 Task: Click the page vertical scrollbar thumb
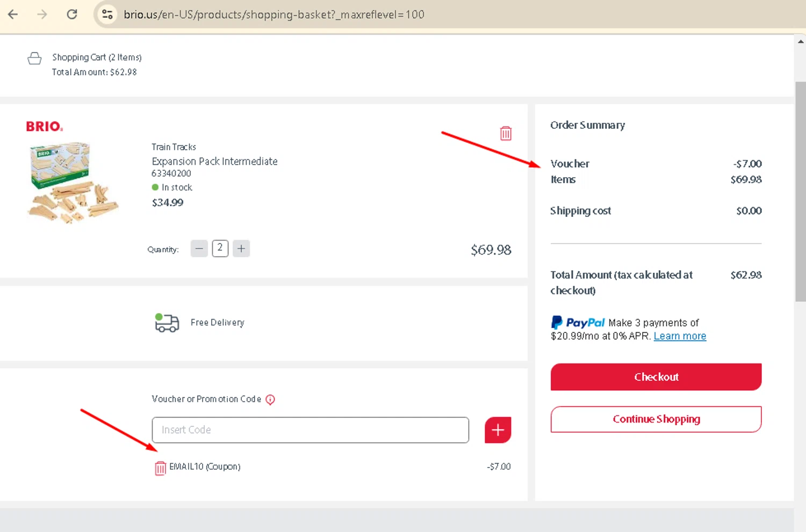800,192
